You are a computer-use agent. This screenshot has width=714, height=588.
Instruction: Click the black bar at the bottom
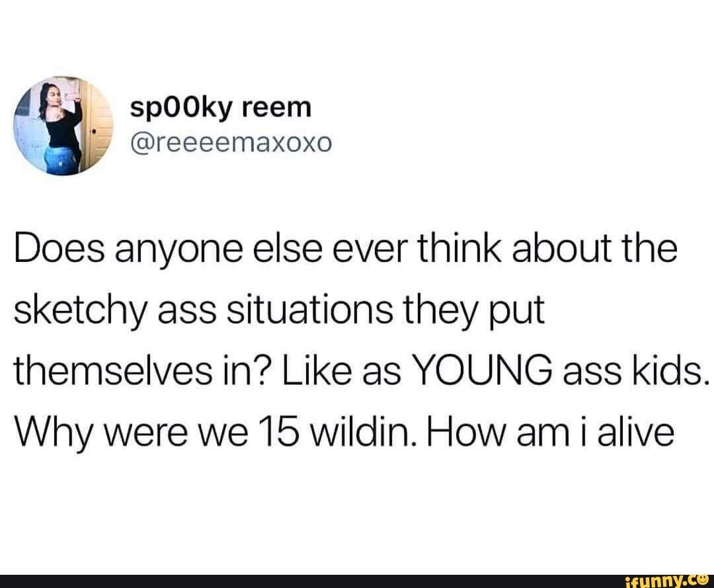(x=357, y=581)
